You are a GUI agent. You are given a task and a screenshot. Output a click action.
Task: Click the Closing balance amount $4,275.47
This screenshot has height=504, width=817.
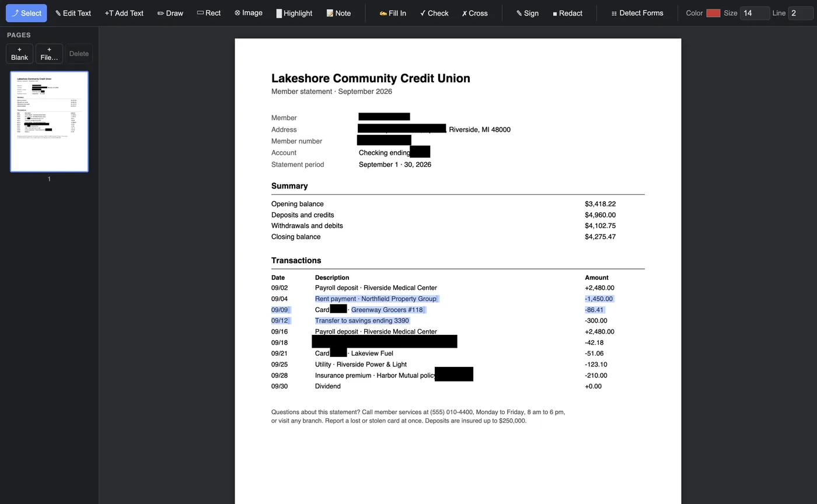pyautogui.click(x=600, y=237)
